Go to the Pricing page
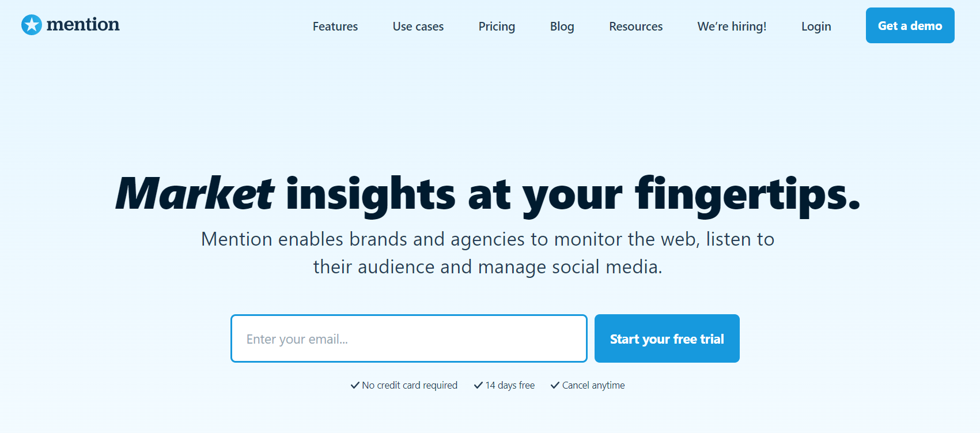The image size is (980, 433). 497,27
